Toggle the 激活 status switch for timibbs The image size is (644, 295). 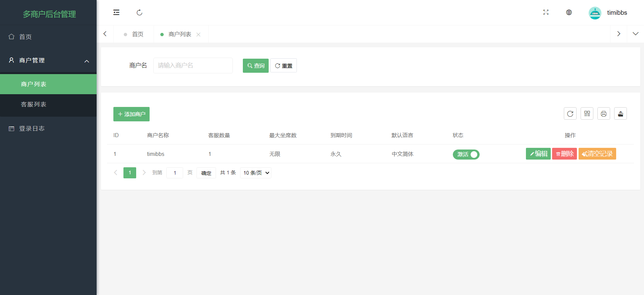(x=466, y=154)
